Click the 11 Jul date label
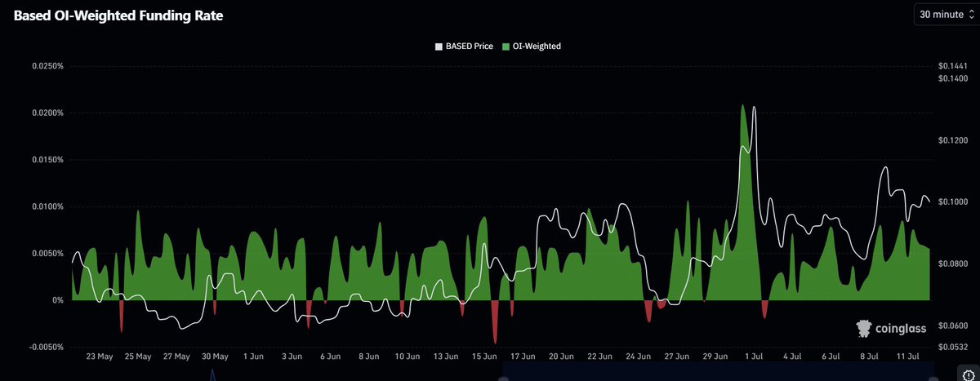Image resolution: width=980 pixels, height=381 pixels. (x=907, y=357)
